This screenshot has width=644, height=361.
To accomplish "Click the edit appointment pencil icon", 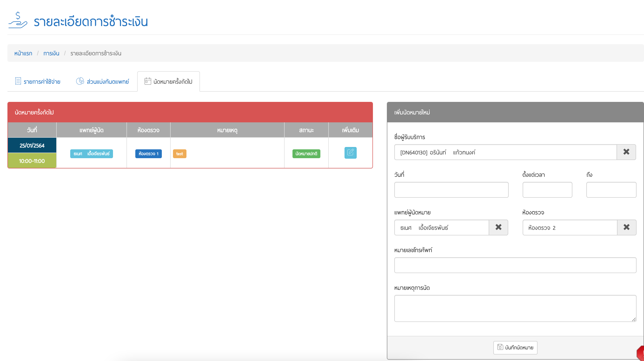I will tap(350, 153).
